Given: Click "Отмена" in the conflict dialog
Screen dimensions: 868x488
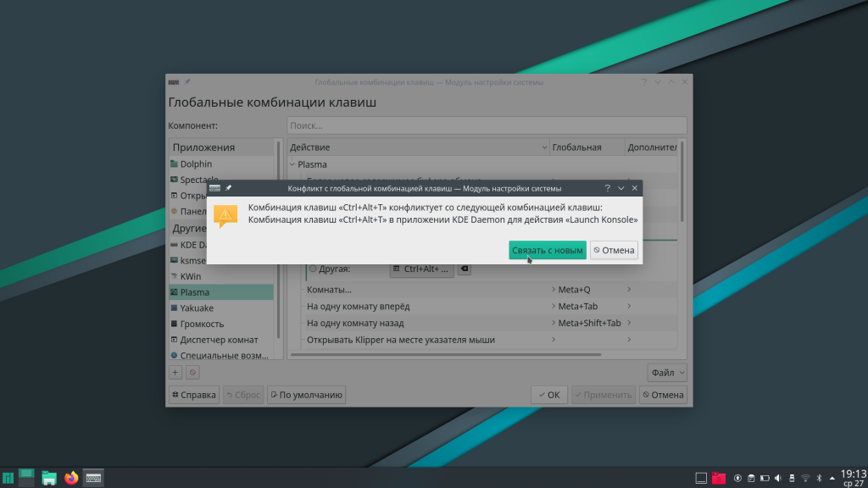Looking at the screenshot, I should coord(614,250).
